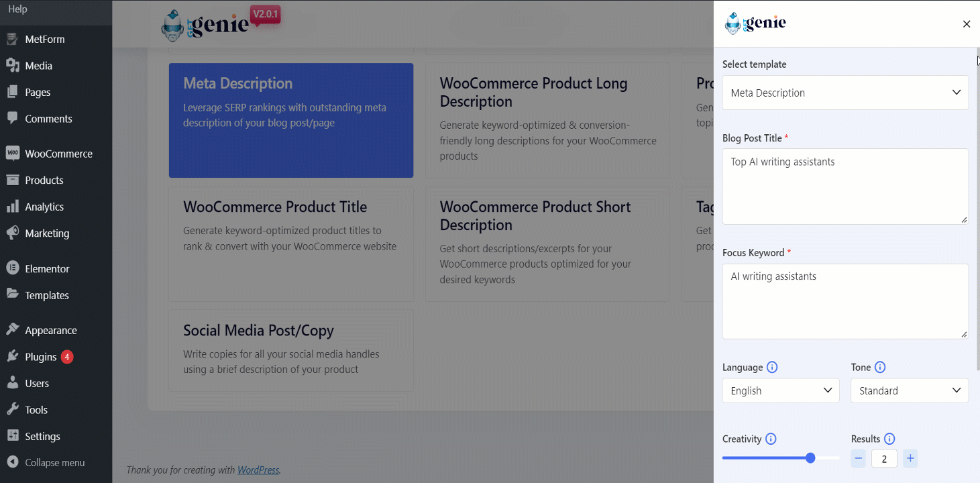This screenshot has height=483, width=980.
Task: Click the Appearance brush icon
Action: point(12,330)
